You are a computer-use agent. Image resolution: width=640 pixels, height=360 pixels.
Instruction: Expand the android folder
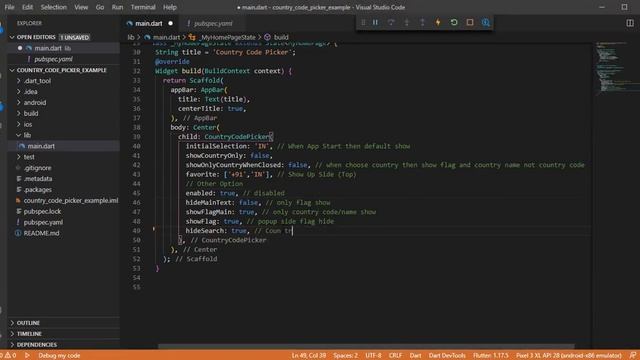pos(35,102)
